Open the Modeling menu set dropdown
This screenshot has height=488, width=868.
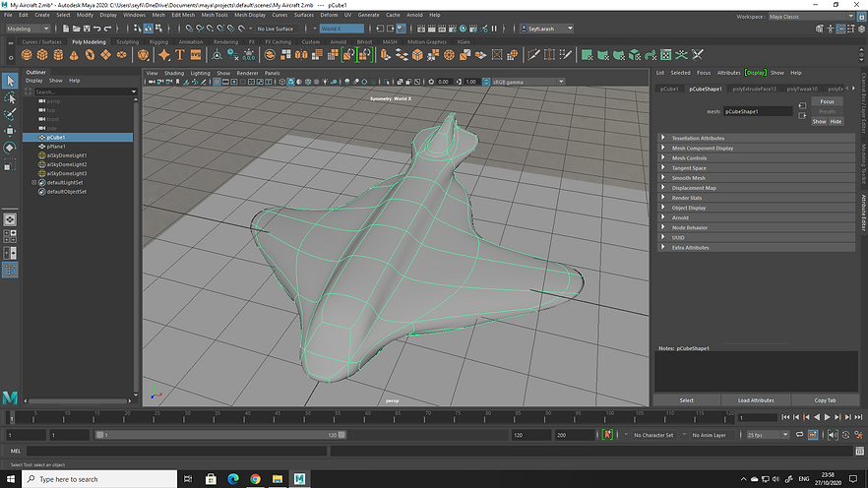tap(28, 29)
